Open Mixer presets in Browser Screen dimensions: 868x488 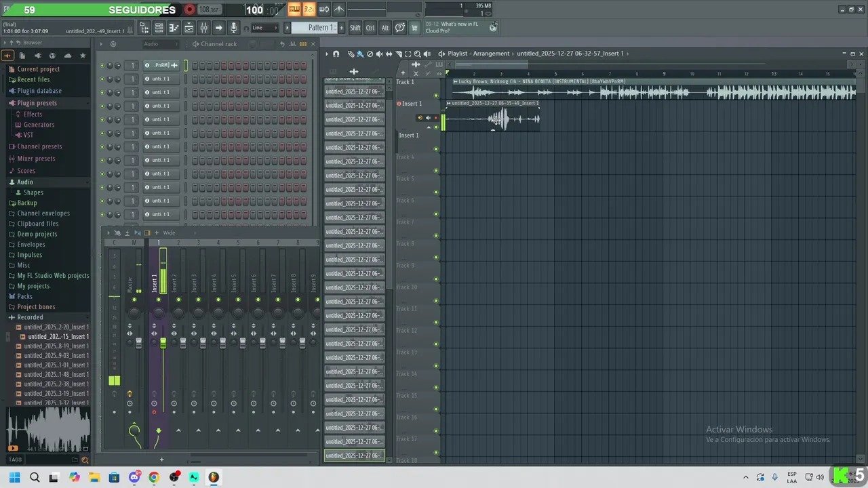(x=36, y=159)
